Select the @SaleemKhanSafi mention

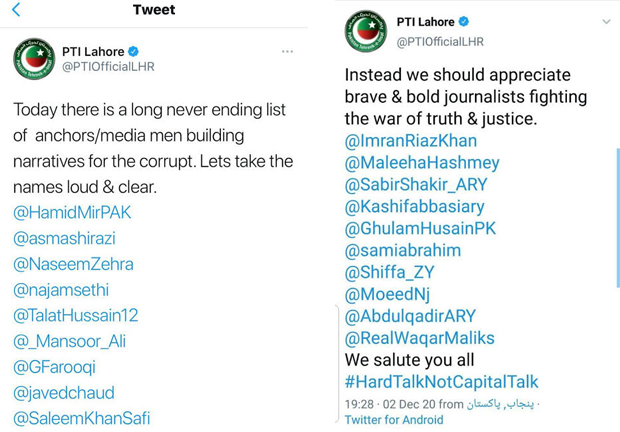click(x=82, y=418)
